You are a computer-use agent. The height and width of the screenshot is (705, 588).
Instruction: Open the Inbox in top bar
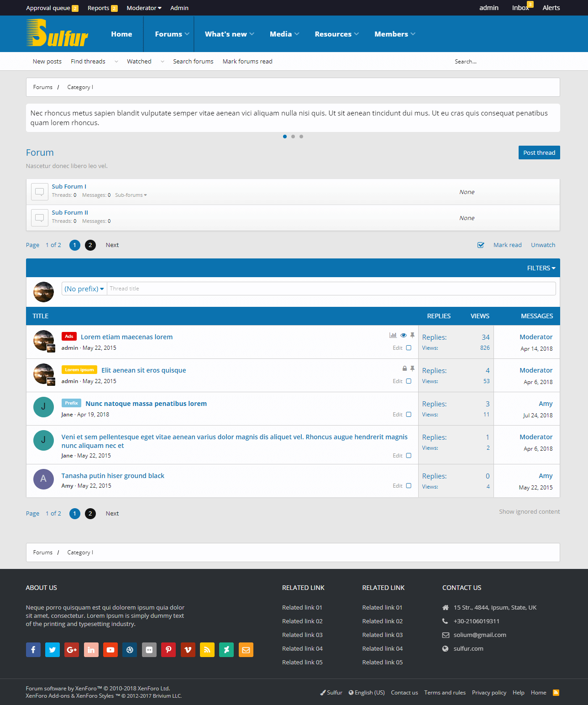[x=521, y=8]
